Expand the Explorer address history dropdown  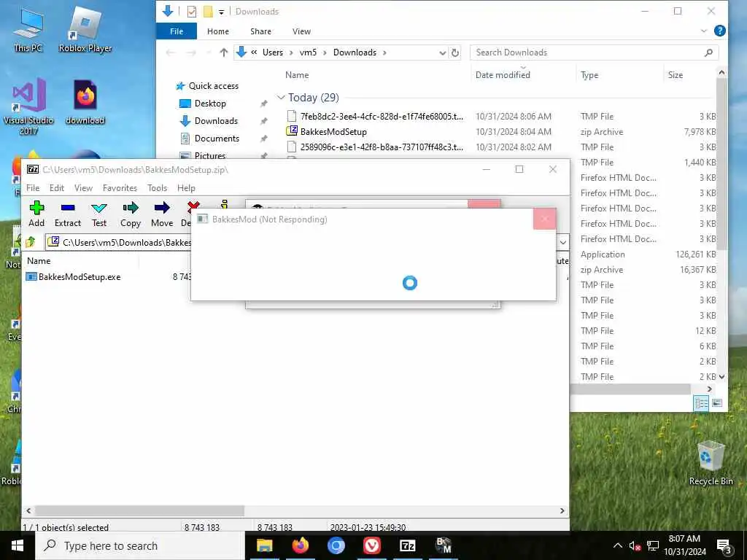tap(442, 52)
